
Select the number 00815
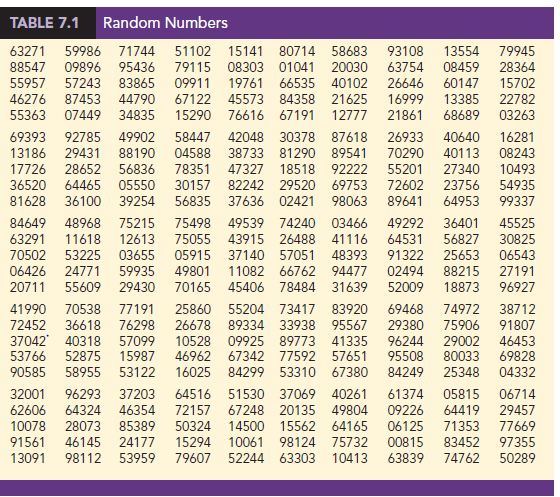[x=405, y=442]
